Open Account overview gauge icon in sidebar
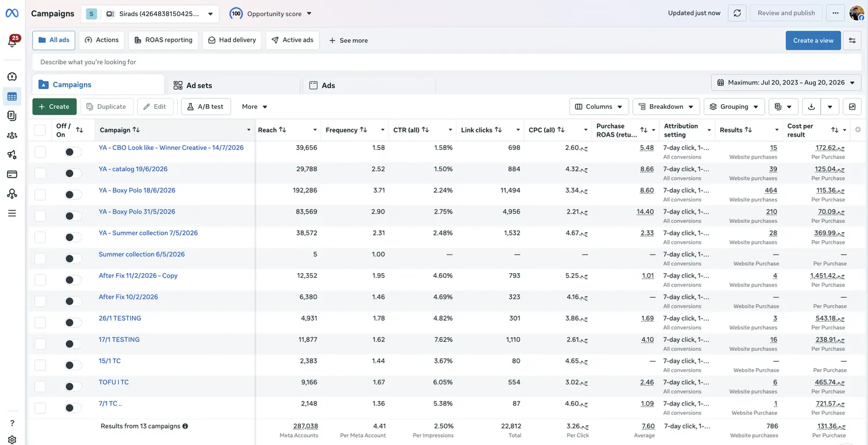The height and width of the screenshot is (445, 868). [12, 76]
